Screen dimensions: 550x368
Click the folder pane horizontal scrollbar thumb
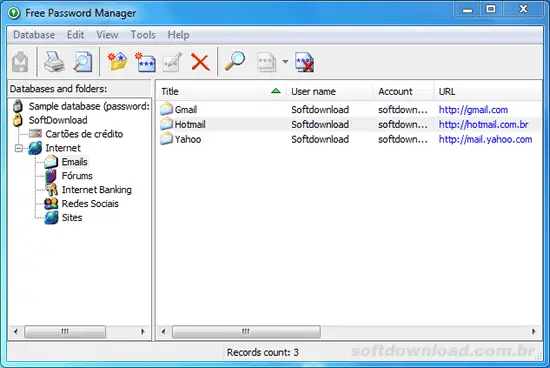tap(65, 332)
